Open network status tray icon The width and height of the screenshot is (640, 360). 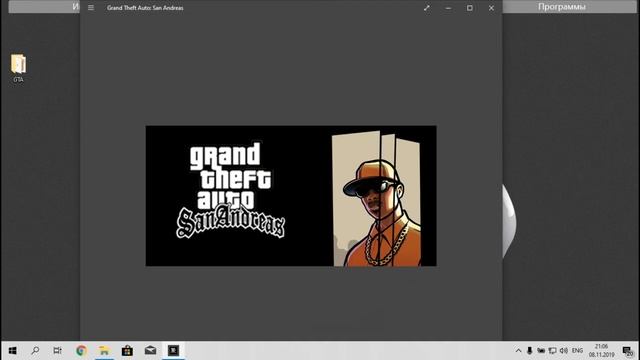[x=552, y=351]
